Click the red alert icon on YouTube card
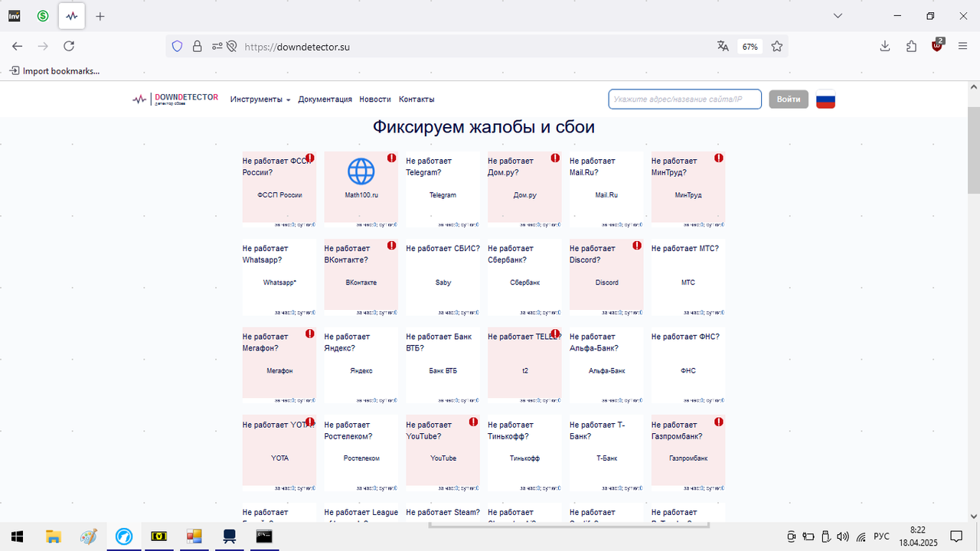The width and height of the screenshot is (980, 551). (x=473, y=422)
